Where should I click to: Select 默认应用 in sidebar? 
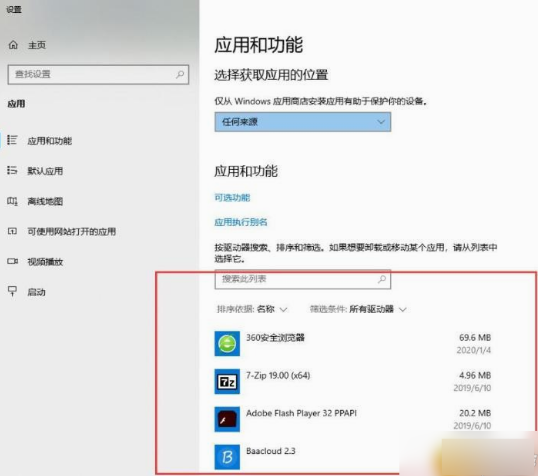45,171
